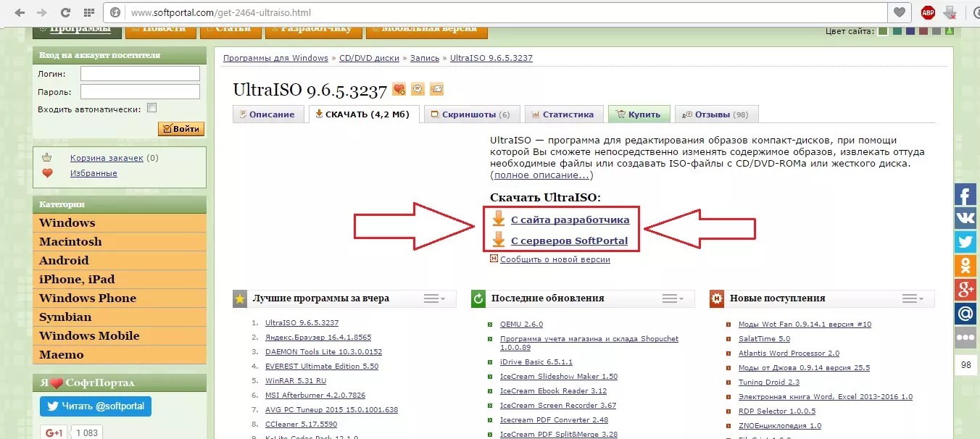Open the Статистика tab
This screenshot has height=439, width=980.
563,114
